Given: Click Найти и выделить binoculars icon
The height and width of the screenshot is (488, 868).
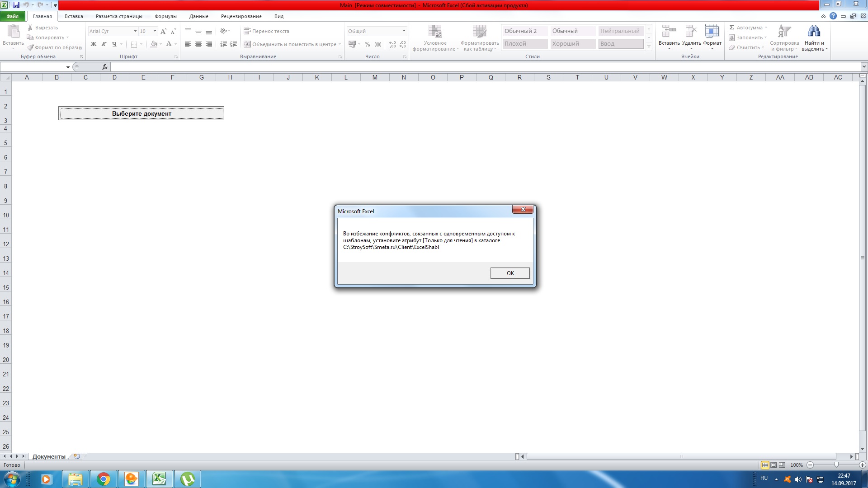Looking at the screenshot, I should (814, 31).
